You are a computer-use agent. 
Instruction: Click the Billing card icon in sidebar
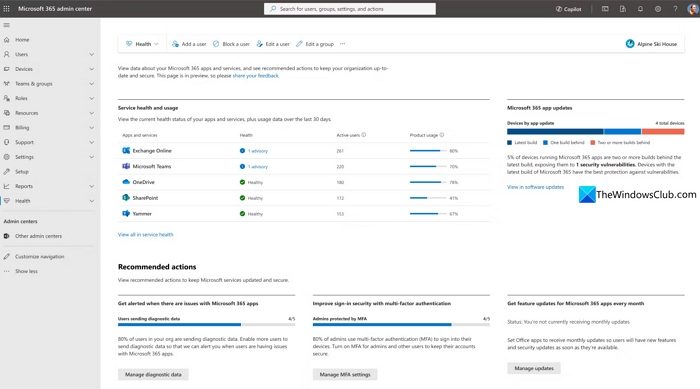[7, 128]
